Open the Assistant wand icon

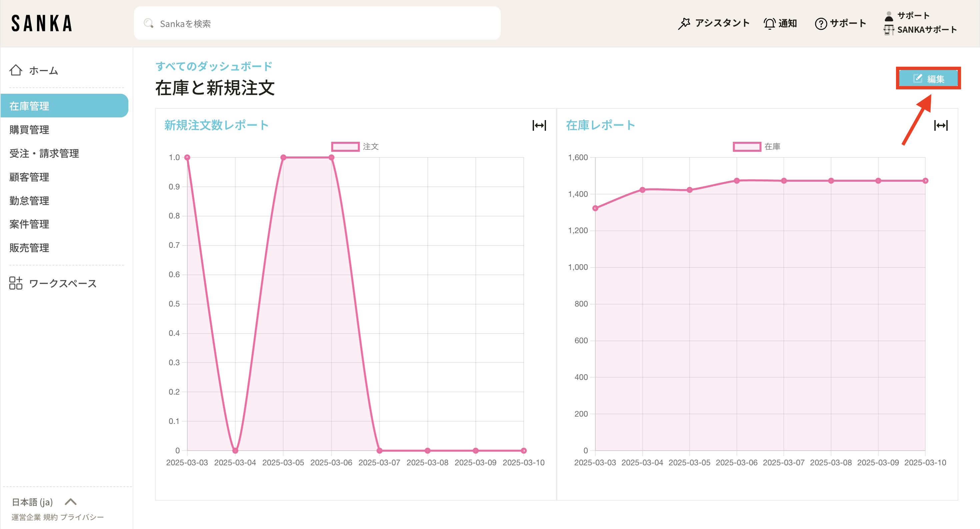pyautogui.click(x=684, y=24)
